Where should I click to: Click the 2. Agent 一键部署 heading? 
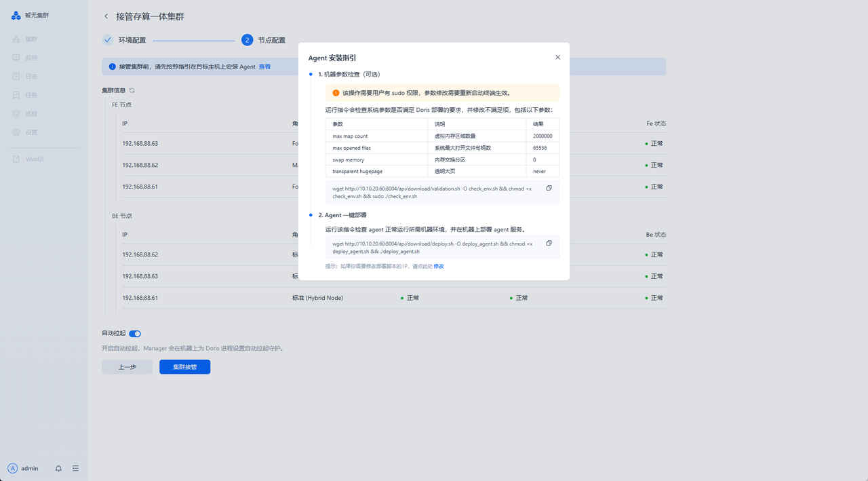[x=342, y=215]
